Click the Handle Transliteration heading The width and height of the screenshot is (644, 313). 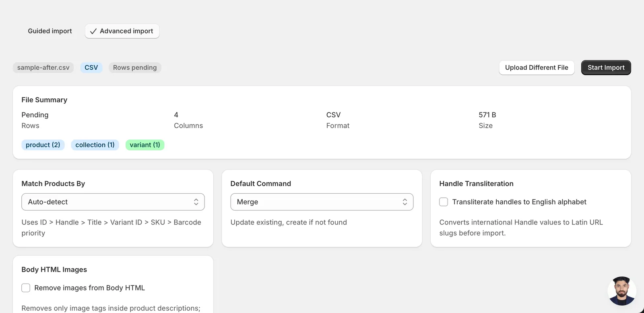pos(476,184)
